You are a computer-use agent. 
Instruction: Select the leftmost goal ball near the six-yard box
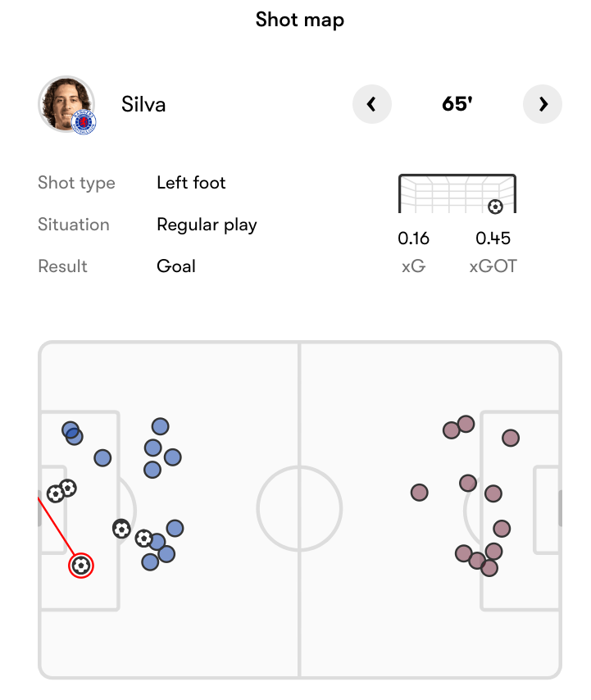[56, 493]
